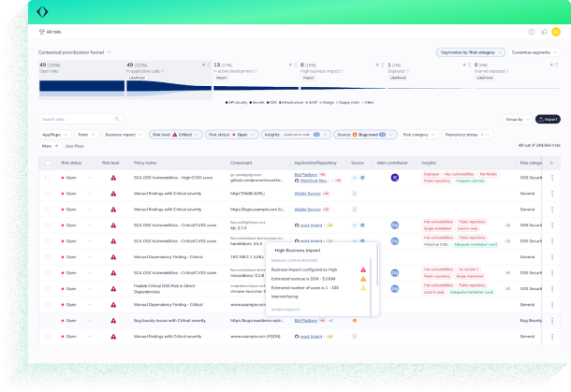The image size is (571, 392).
Task: Open the Team filter dropdown
Action: click(86, 135)
